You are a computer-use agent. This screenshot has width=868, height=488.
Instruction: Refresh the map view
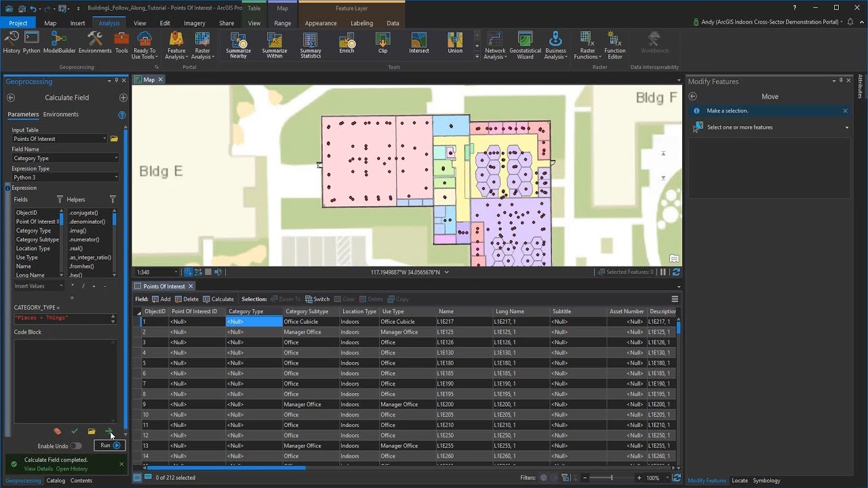(x=676, y=272)
